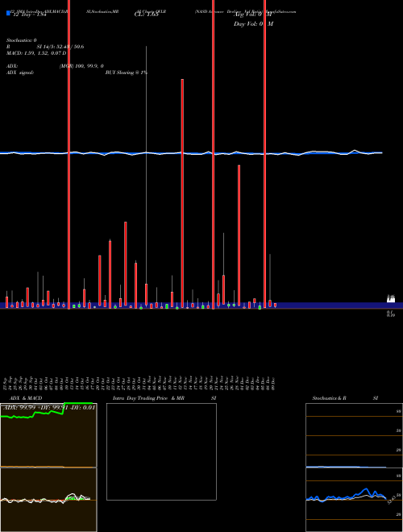Select the '12 Day = 1.84' label
This screenshot has height=532, width=403.
[29, 15]
